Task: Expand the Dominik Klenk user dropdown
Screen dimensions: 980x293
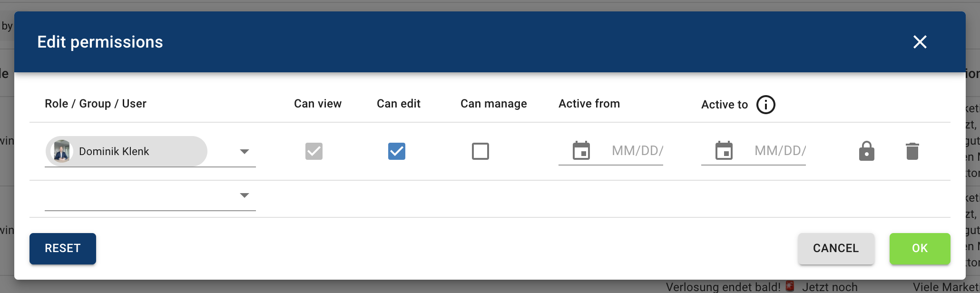Action: click(x=245, y=152)
